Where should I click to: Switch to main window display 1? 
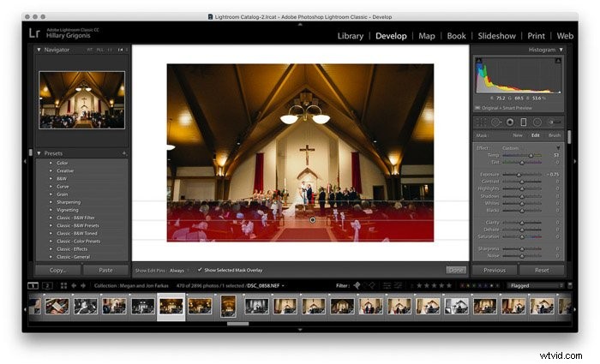[x=33, y=285]
